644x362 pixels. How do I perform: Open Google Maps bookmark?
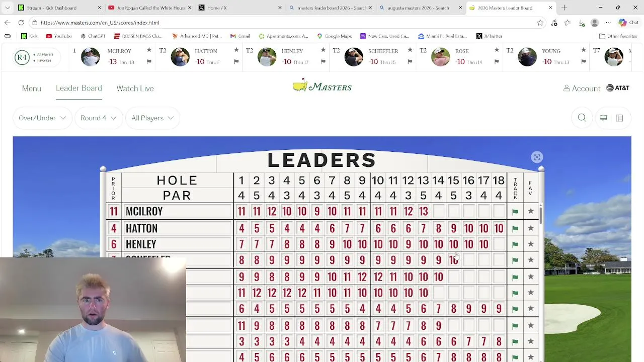[334, 36]
